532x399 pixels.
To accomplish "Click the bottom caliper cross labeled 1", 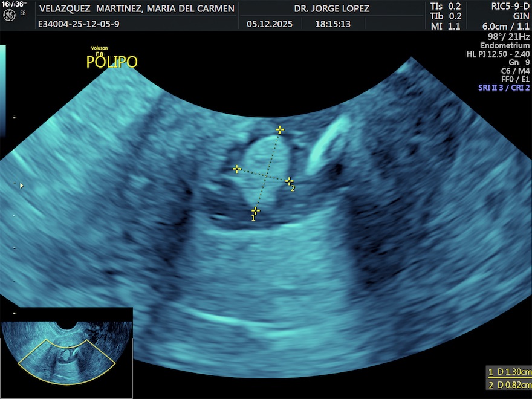I will tap(256, 210).
